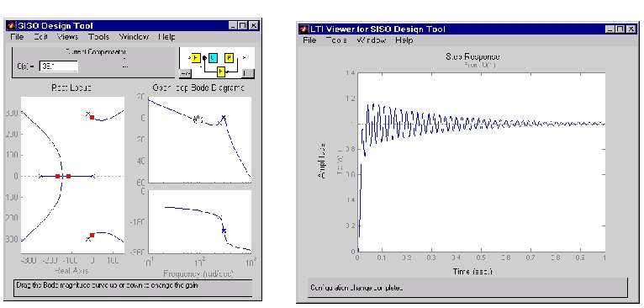
Task: Click the x marker on Bode phase curve
Action: pyautogui.click(x=224, y=231)
